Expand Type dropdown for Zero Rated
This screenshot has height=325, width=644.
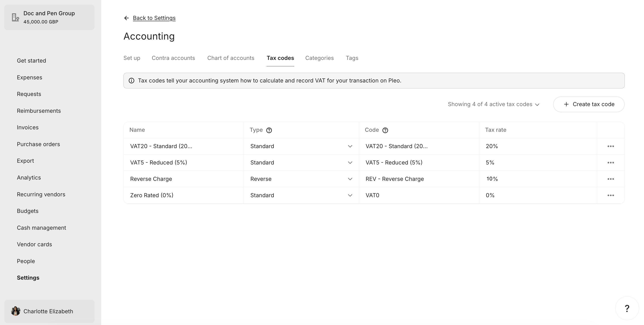pyautogui.click(x=301, y=195)
